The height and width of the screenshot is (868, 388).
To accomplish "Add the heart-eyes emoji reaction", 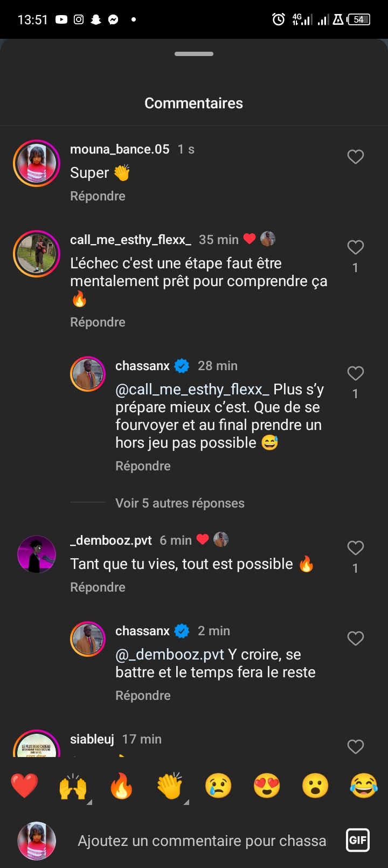I will pos(267,786).
